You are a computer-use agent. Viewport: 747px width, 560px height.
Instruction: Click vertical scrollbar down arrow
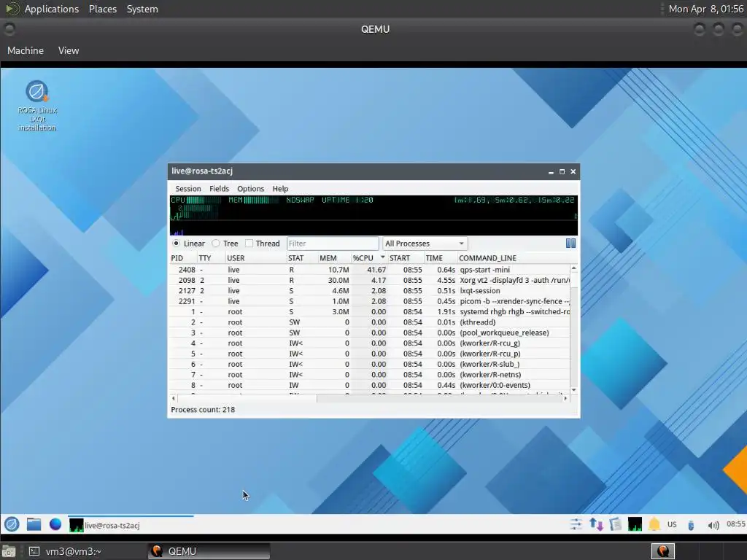tap(574, 390)
